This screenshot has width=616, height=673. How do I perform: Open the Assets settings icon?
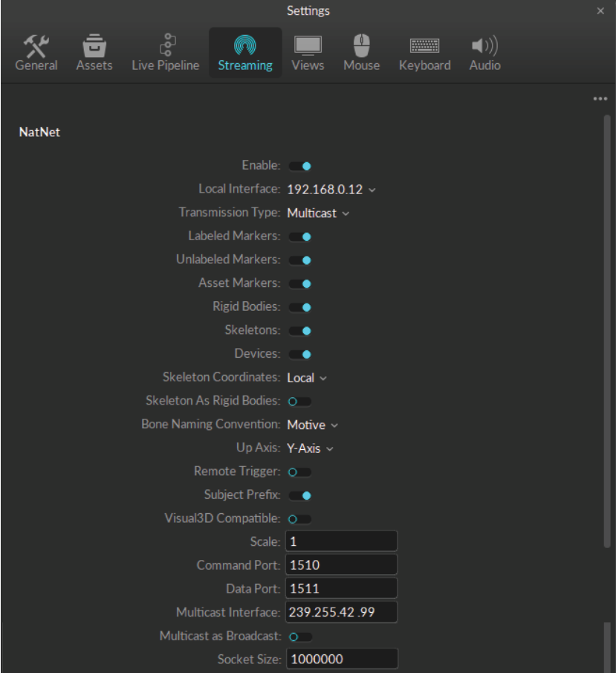tap(94, 46)
